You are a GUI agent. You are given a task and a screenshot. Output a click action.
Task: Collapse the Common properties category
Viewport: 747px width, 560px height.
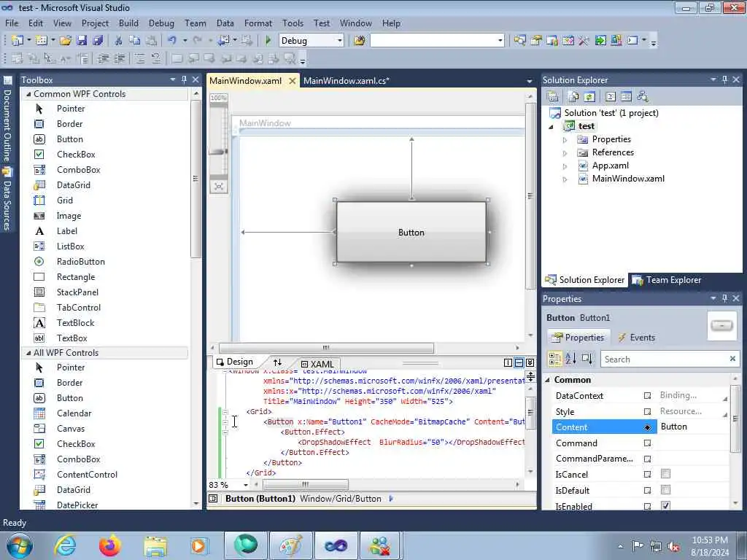(x=547, y=380)
